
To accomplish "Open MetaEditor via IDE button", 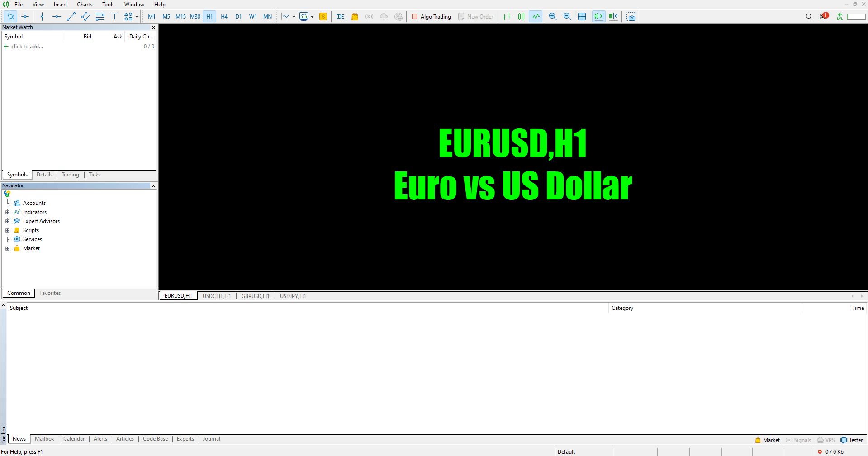I will point(340,17).
